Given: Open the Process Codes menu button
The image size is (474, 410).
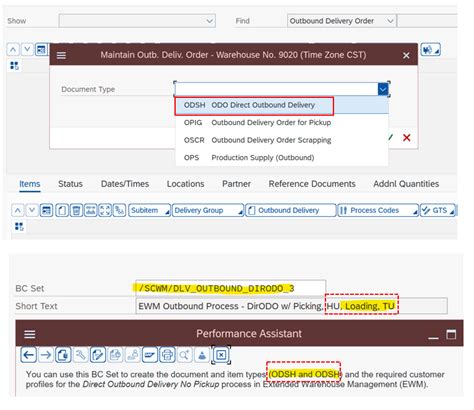Looking at the screenshot, I should coord(378,210).
